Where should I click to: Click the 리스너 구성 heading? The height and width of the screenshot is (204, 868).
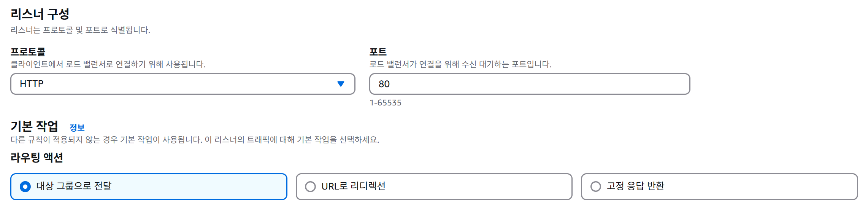[x=40, y=14]
